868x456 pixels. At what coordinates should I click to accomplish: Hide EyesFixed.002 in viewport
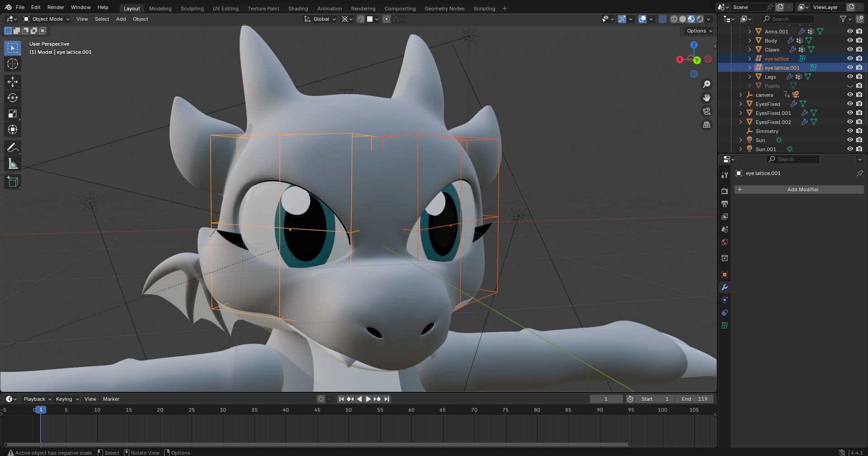pos(850,122)
